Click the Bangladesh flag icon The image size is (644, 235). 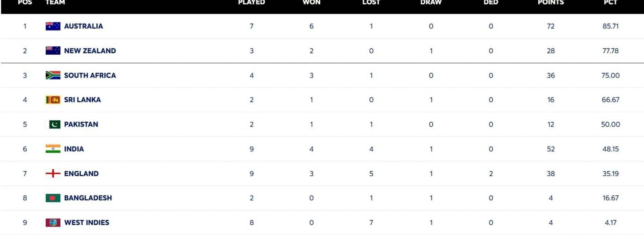point(53,198)
